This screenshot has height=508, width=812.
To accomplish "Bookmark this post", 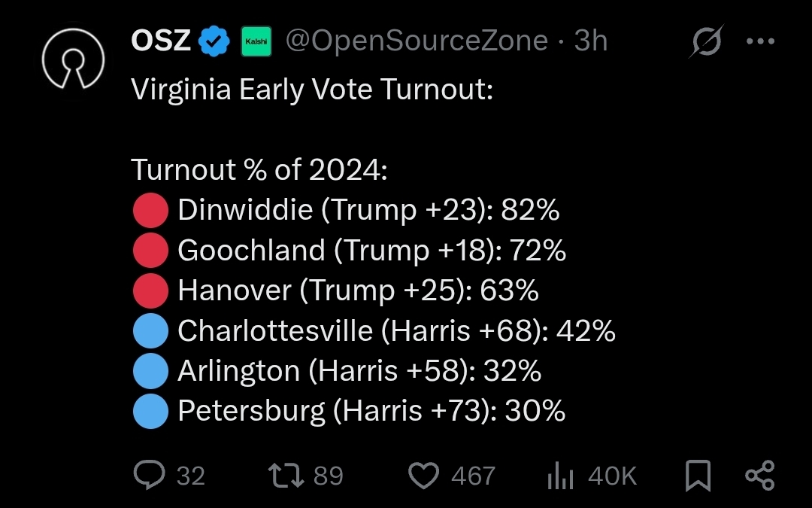I will tap(698, 476).
